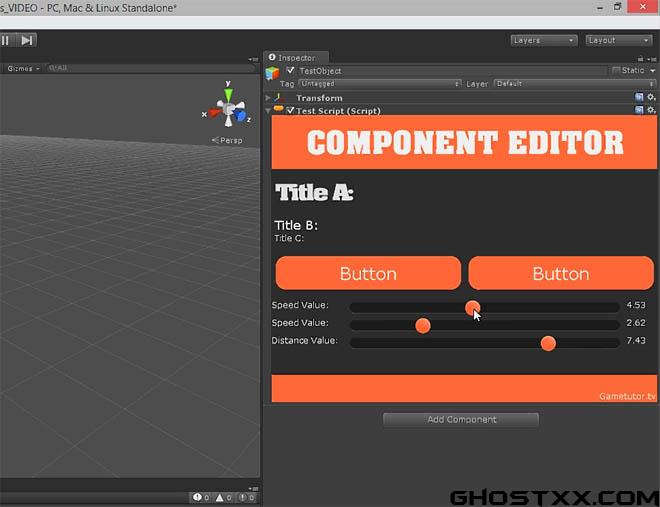Click the Transform component title

click(x=319, y=98)
